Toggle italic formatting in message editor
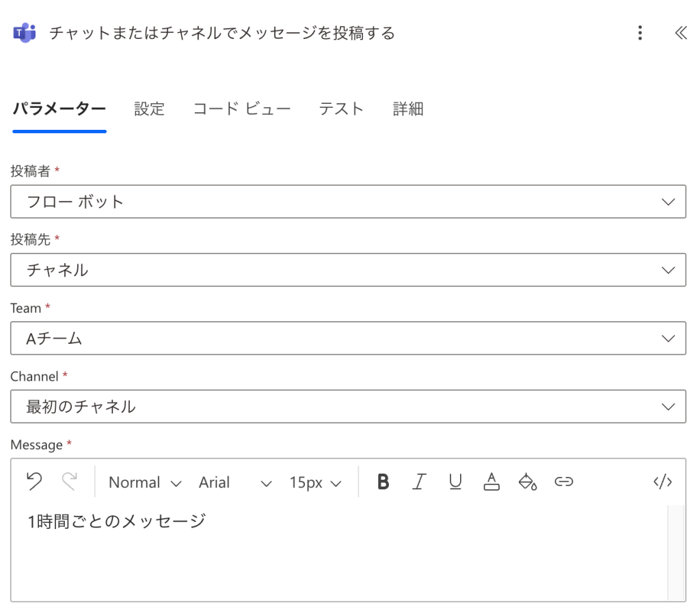 click(x=419, y=482)
